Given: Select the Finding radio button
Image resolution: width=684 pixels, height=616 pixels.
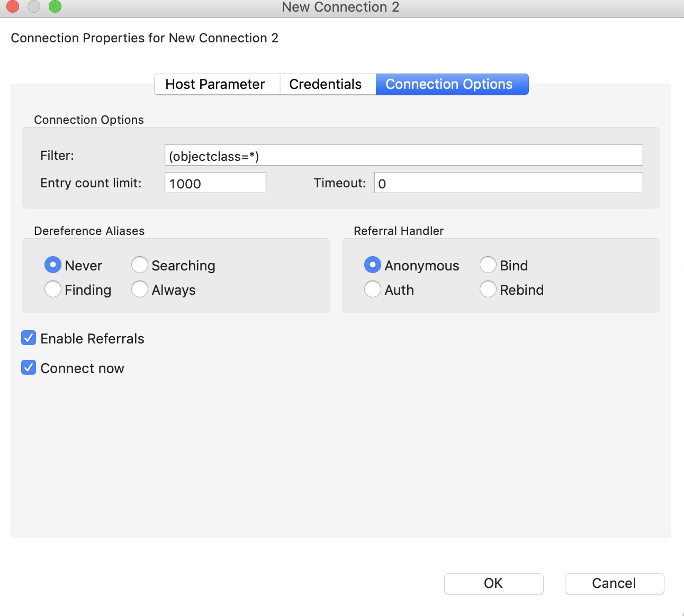Looking at the screenshot, I should (x=53, y=289).
